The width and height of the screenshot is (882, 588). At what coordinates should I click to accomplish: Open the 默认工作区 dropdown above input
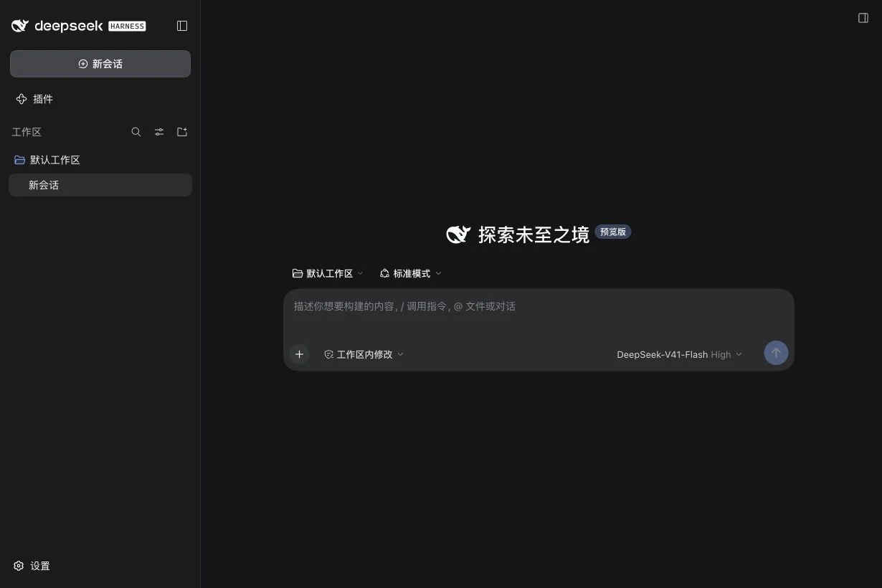tap(328, 273)
